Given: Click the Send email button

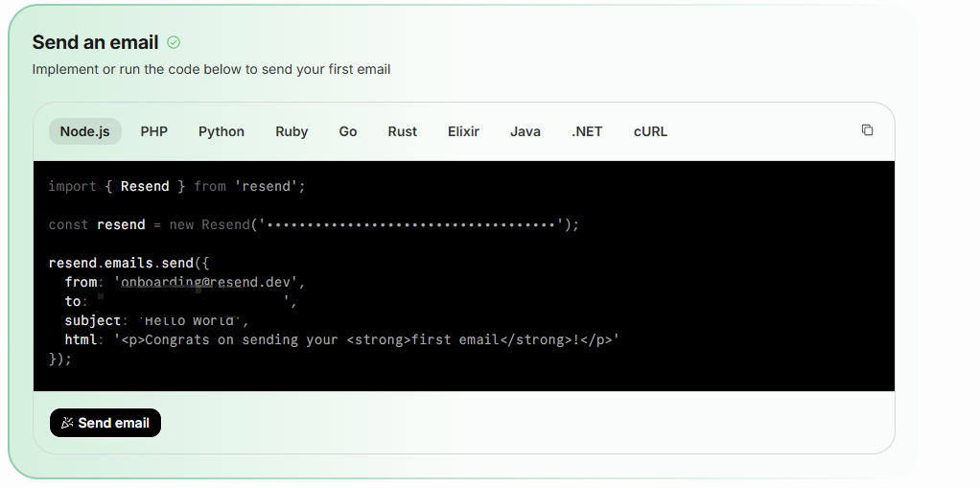Looking at the screenshot, I should coord(105,423).
